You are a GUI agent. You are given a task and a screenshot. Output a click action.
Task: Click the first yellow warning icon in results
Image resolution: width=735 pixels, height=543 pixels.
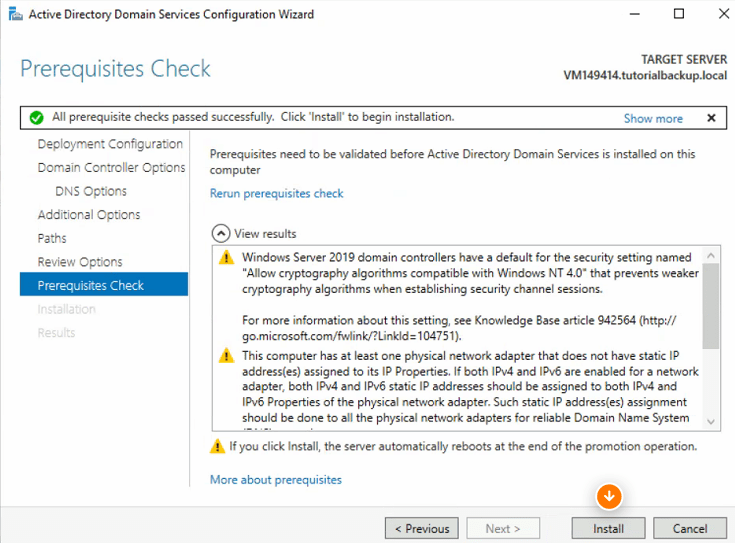226,257
